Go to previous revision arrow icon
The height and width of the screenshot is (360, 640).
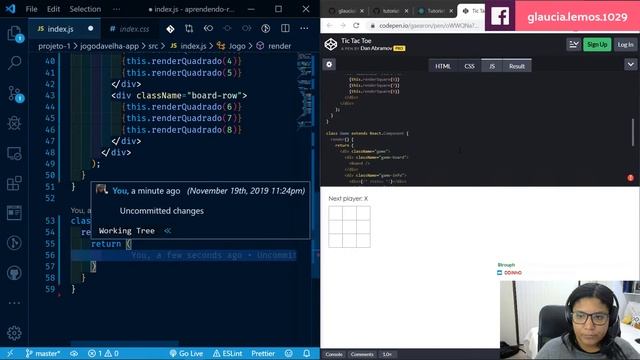[208, 29]
